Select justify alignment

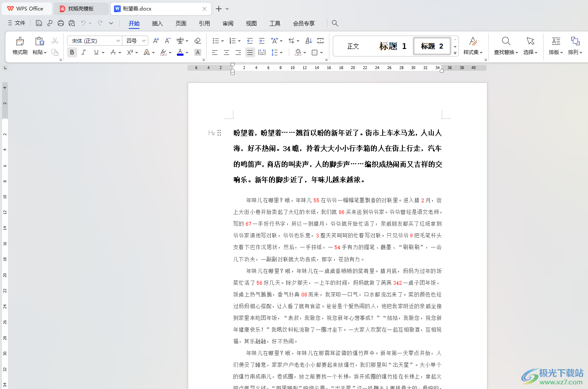coord(250,52)
